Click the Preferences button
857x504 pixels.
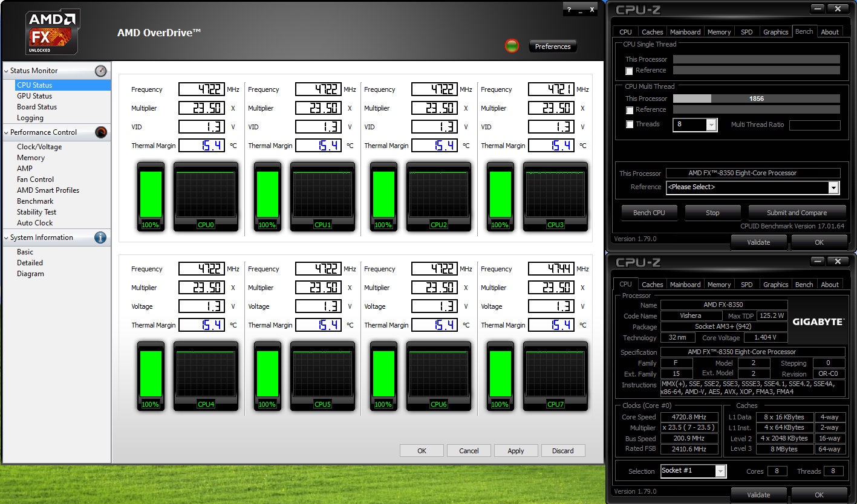point(553,47)
